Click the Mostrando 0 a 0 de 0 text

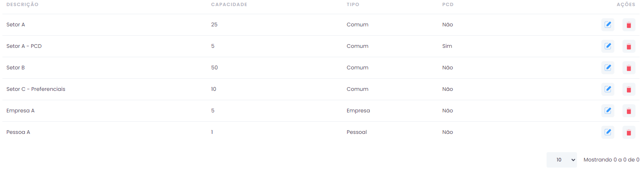(612, 160)
